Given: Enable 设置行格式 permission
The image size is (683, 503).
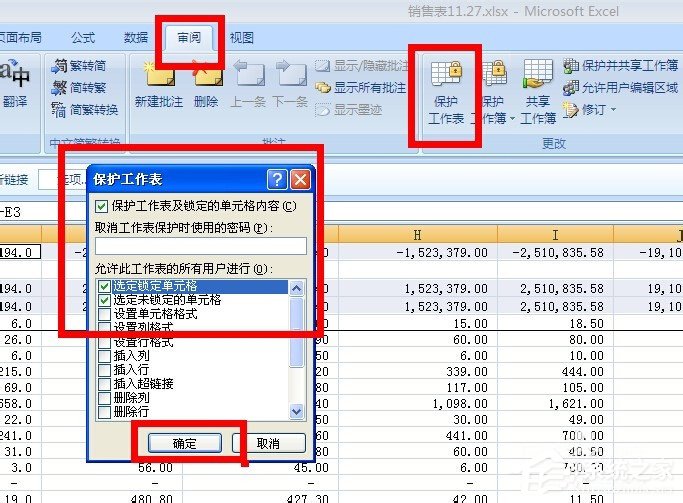Looking at the screenshot, I should [104, 342].
